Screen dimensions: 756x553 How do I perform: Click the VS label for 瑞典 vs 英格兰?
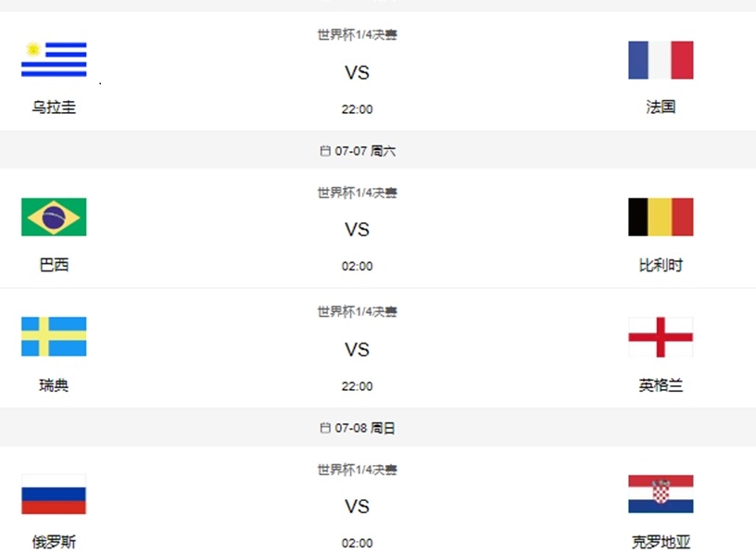[358, 350]
